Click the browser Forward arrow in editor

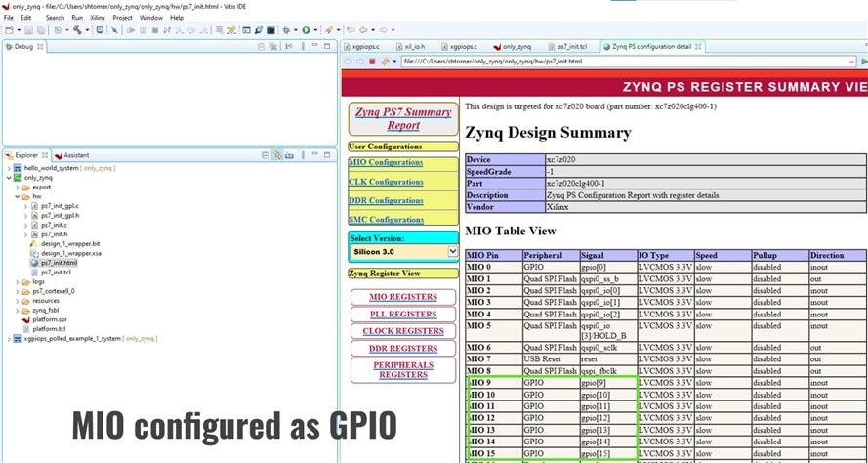tap(360, 62)
